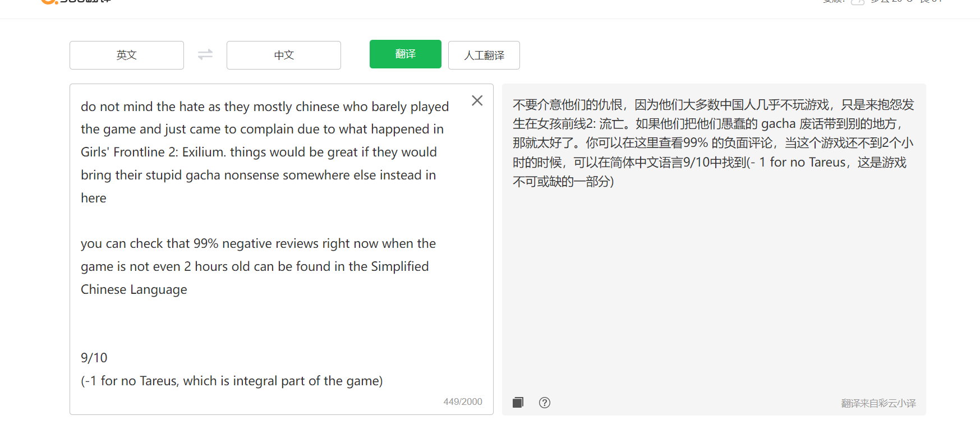Click the 360翻译 logo at top
Screen dimensions: 980x443
pyautogui.click(x=76, y=2)
